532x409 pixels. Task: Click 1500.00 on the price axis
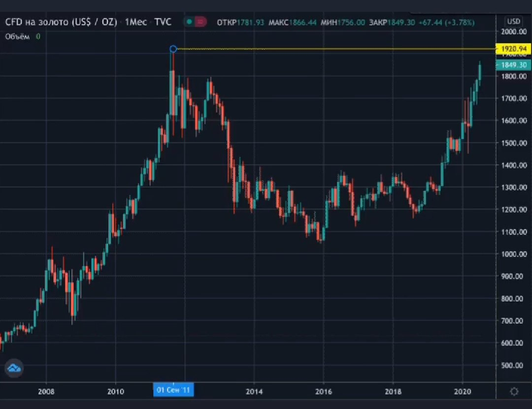coord(514,143)
